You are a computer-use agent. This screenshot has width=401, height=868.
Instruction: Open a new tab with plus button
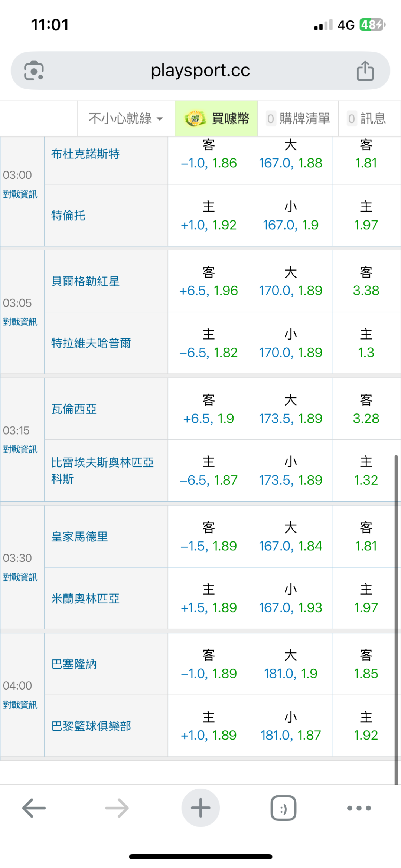(200, 808)
